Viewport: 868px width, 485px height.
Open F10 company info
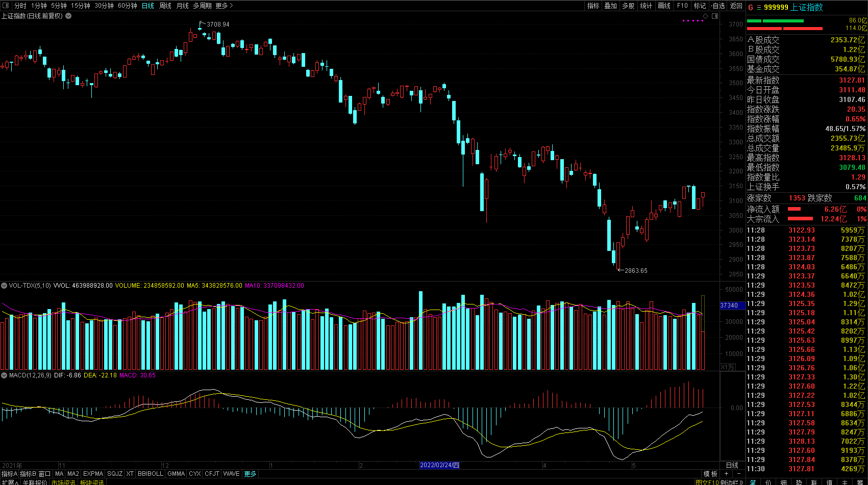tap(682, 6)
